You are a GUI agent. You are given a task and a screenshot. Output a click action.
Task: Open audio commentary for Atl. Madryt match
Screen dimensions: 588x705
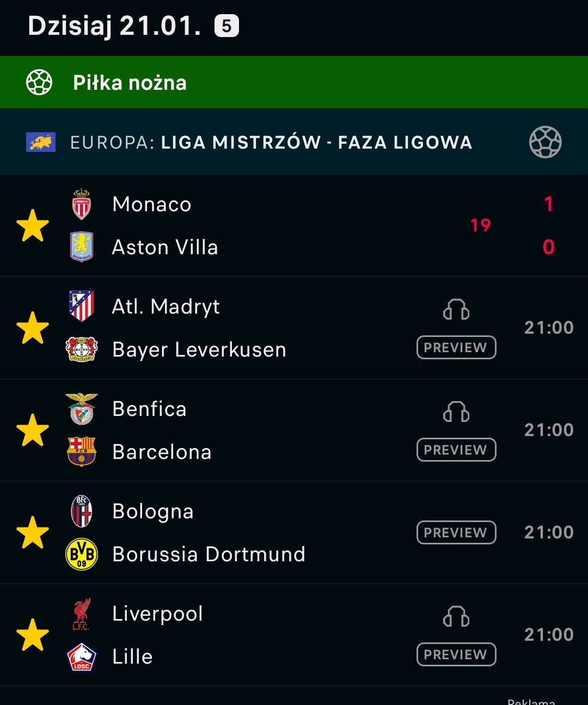point(456,310)
